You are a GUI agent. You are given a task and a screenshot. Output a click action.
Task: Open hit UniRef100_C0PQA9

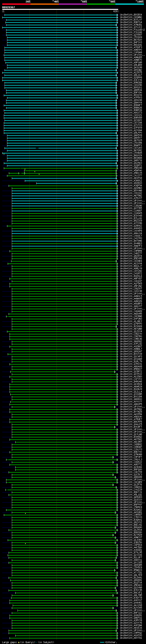point(131,53)
